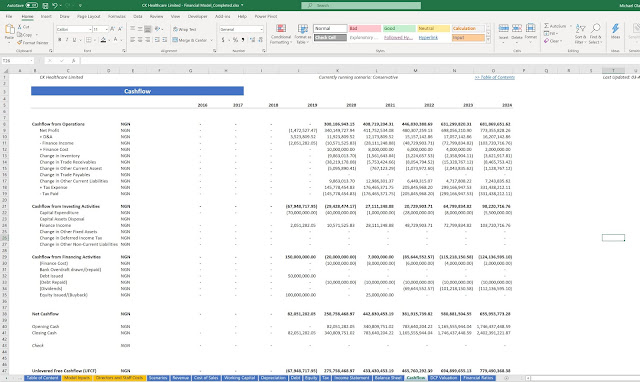This screenshot has height=382, width=640.
Task: Switch to the Page Layout ribbon tab
Action: click(89, 16)
